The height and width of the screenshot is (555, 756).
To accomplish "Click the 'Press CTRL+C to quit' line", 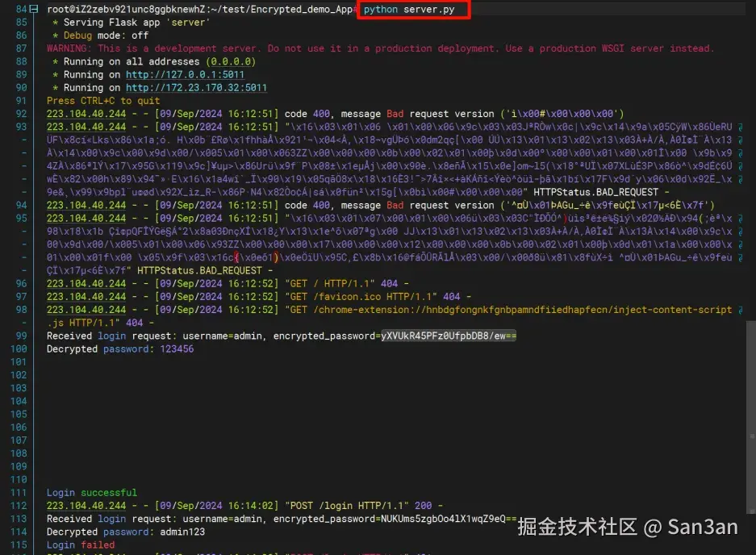I will click(x=103, y=101).
